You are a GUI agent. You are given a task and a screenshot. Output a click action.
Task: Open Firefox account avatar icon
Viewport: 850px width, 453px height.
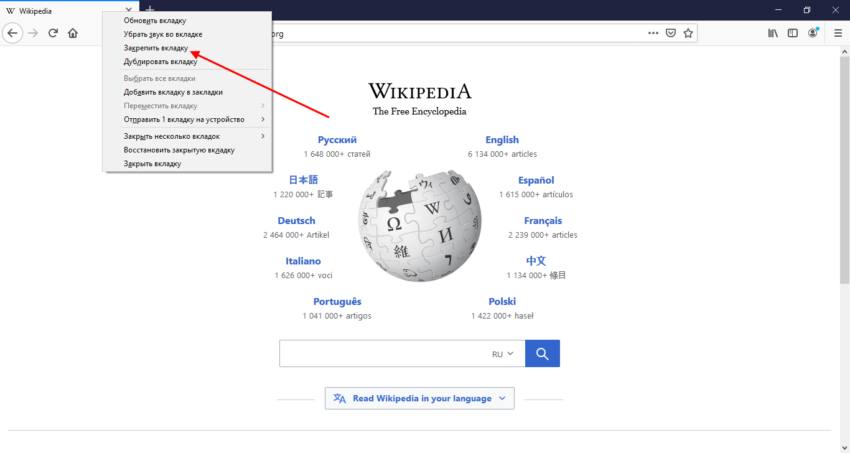point(813,33)
